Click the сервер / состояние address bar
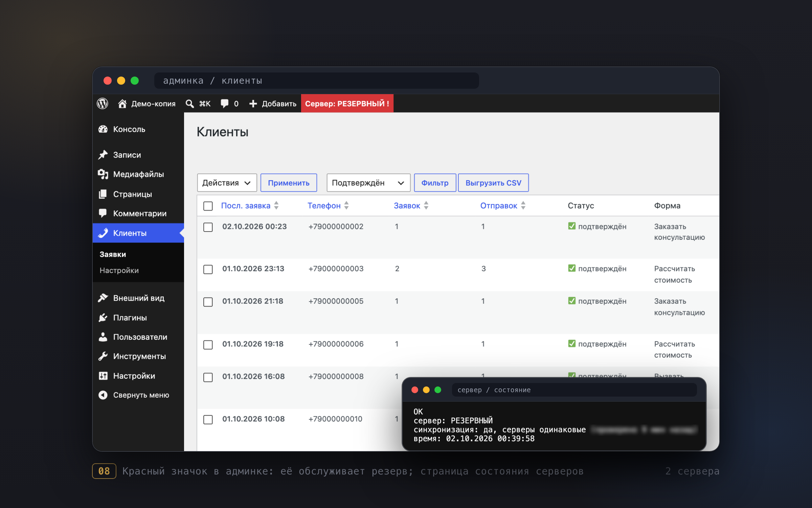This screenshot has height=508, width=812. pos(574,390)
